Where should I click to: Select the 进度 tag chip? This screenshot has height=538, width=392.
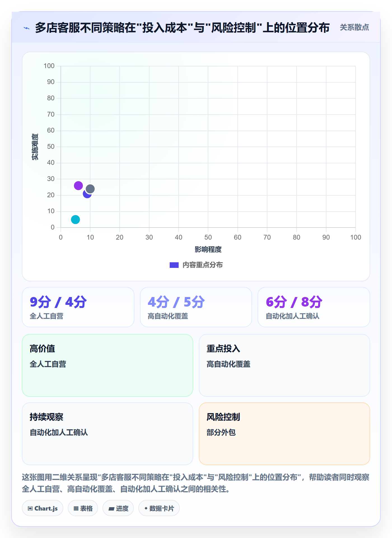click(x=118, y=508)
